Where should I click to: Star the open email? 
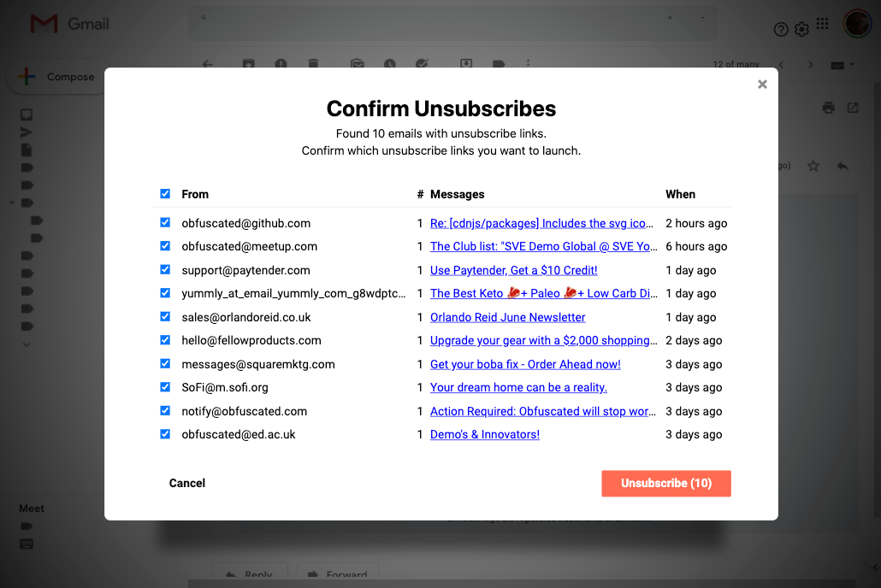813,166
